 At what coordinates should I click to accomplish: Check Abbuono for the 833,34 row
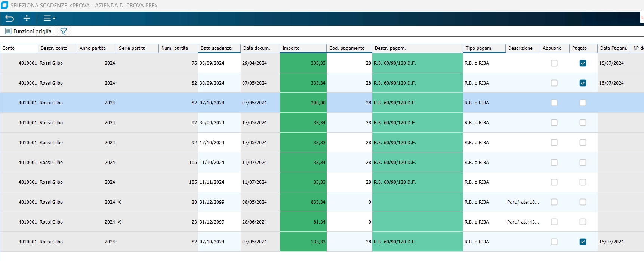point(554,202)
